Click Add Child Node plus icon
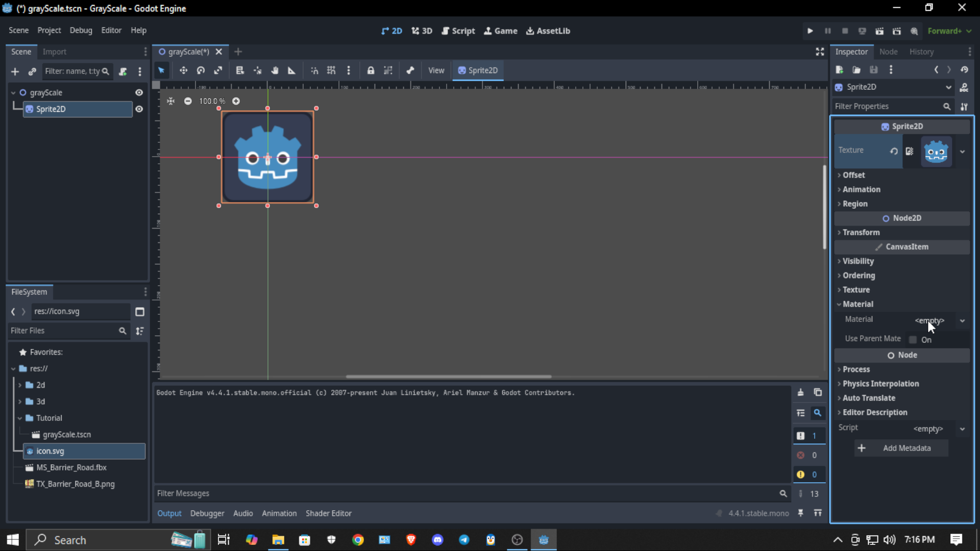This screenshot has height=551, width=980. tap(15, 71)
